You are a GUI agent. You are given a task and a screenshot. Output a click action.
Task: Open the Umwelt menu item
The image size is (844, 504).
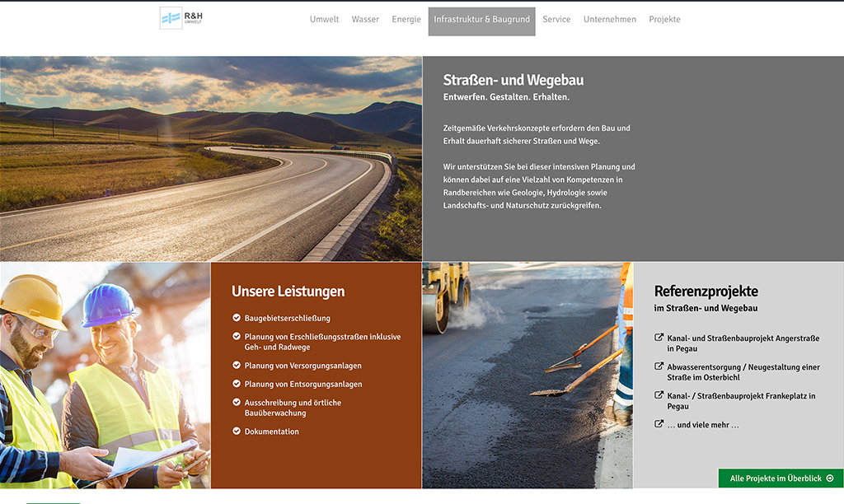pos(324,20)
